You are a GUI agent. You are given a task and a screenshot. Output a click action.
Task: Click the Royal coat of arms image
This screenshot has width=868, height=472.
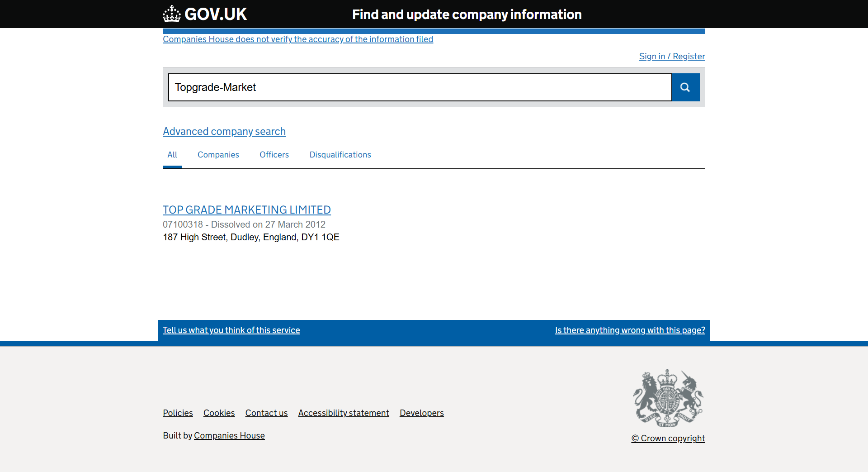tap(668, 398)
